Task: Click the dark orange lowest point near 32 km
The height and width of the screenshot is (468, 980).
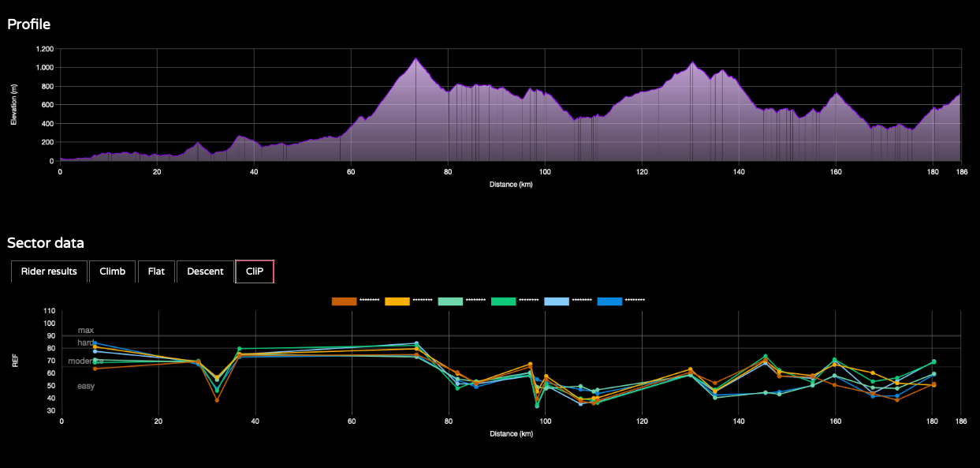Action: click(x=217, y=400)
